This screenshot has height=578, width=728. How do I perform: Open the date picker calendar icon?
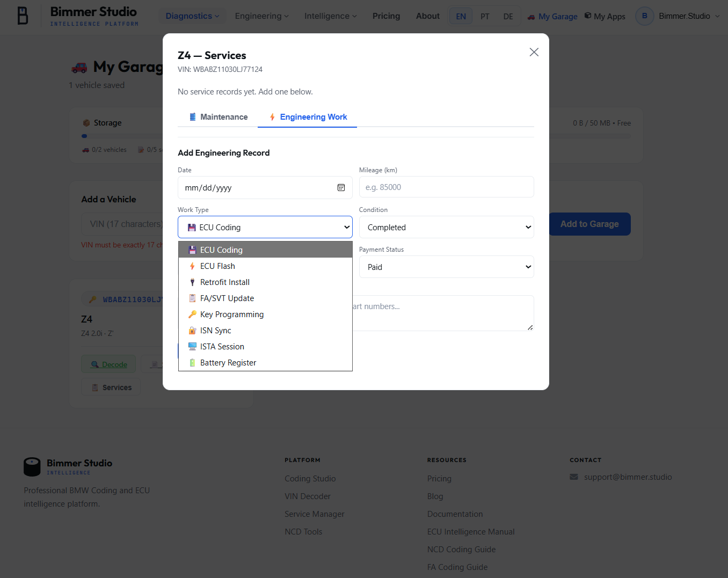[341, 188]
